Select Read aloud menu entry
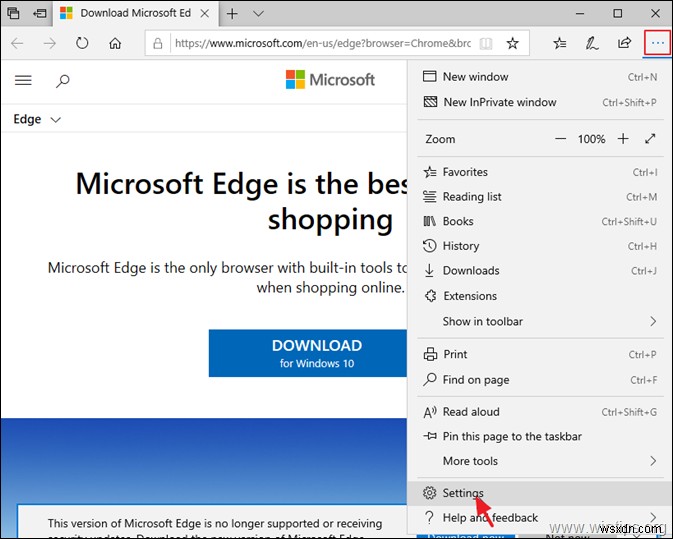The width and height of the screenshot is (673, 539). [540, 412]
